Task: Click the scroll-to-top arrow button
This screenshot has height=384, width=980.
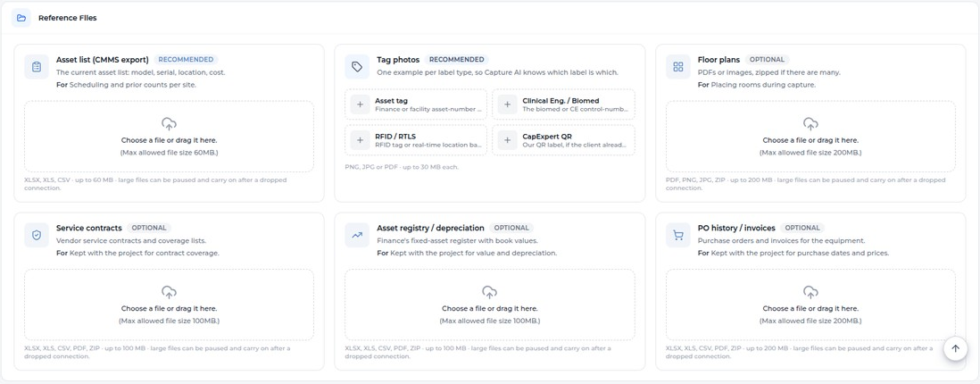Action: coord(956,348)
